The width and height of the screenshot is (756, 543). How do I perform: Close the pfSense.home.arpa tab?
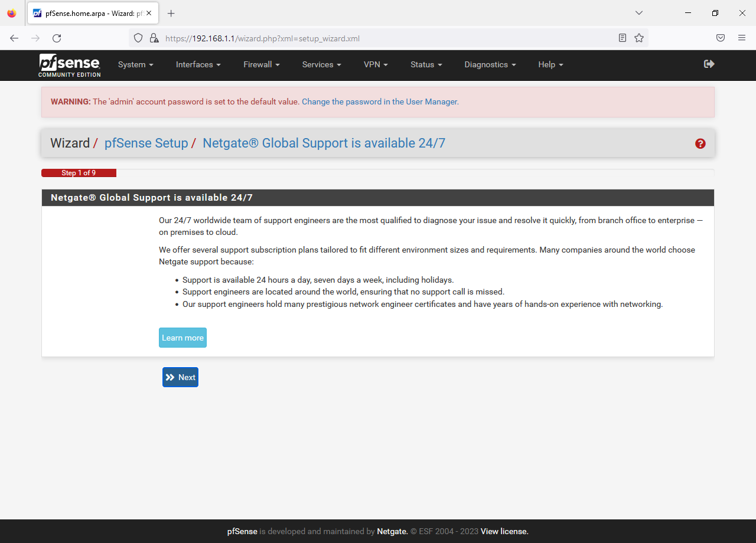149,13
